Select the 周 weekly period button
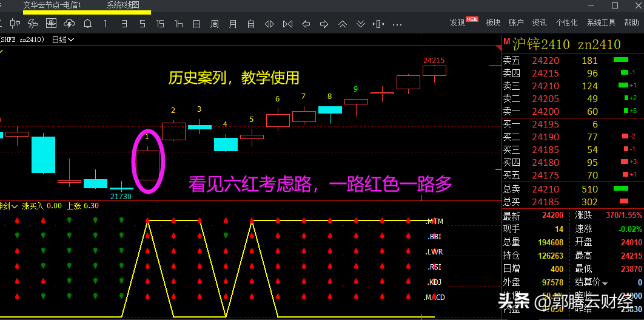 click(x=215, y=24)
